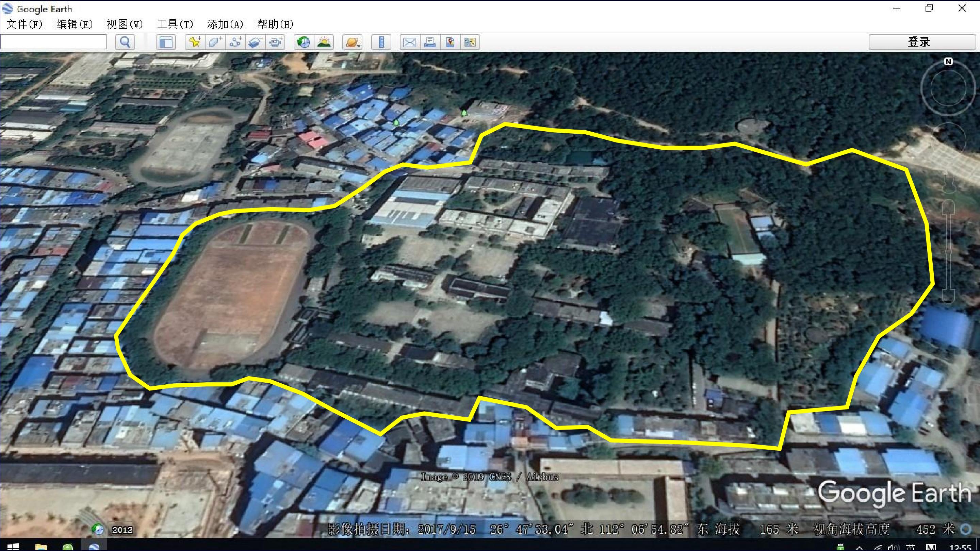
Task: Click the 2012 historical imagery date label
Action: 122,530
